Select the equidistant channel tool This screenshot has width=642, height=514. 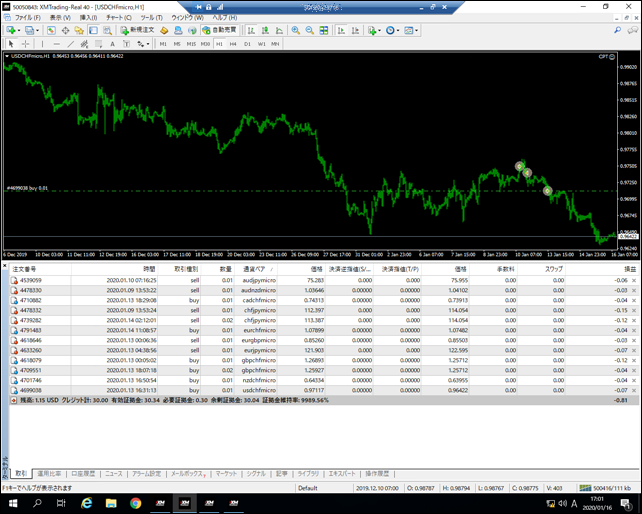[84, 44]
